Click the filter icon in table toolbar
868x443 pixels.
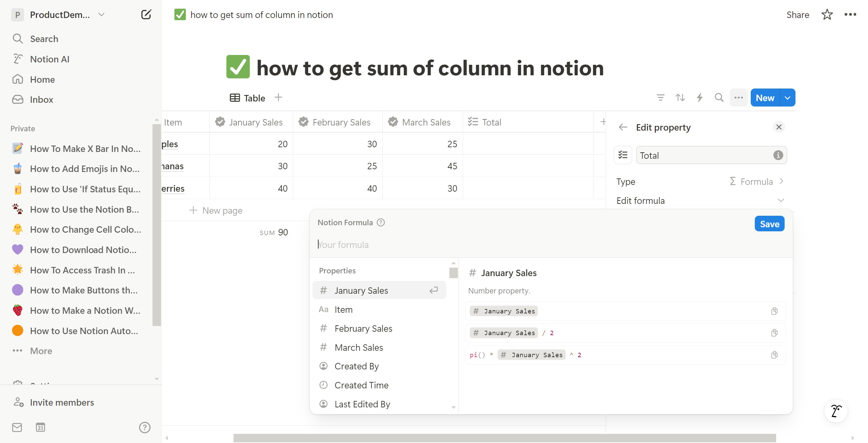click(x=660, y=98)
